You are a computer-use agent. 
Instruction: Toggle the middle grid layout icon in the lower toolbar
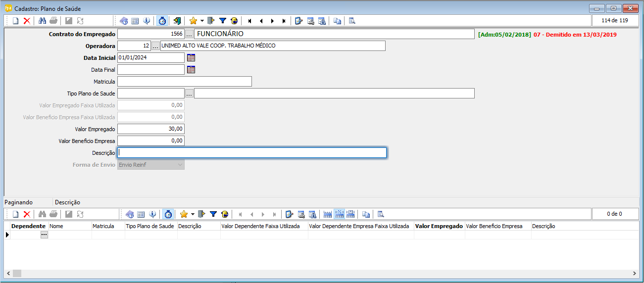pos(339,214)
